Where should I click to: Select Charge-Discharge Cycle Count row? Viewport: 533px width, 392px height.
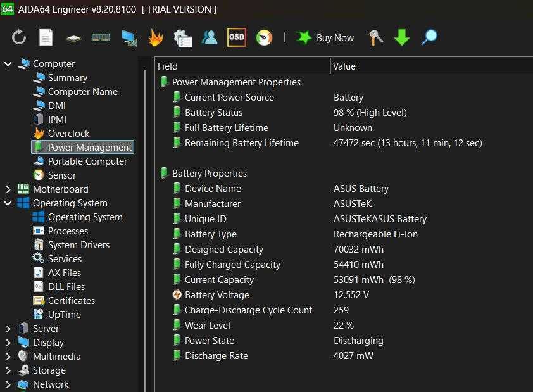(344, 310)
